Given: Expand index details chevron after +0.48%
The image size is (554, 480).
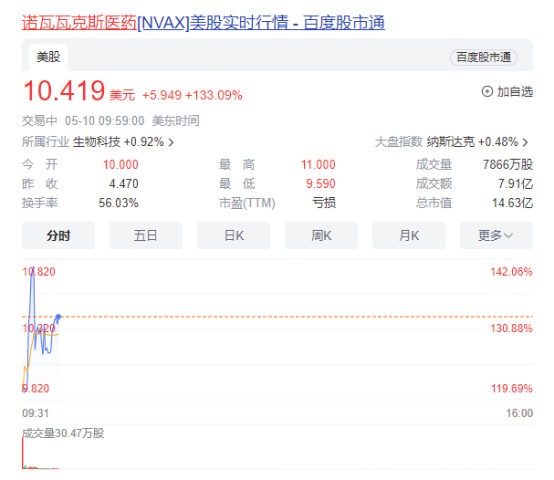Looking at the screenshot, I should (x=525, y=142).
